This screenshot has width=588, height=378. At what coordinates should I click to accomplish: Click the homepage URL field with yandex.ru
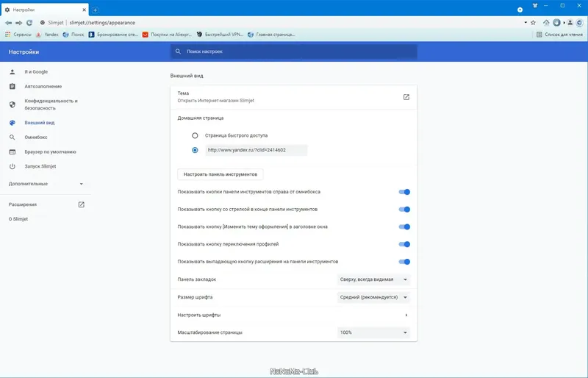[x=256, y=150]
